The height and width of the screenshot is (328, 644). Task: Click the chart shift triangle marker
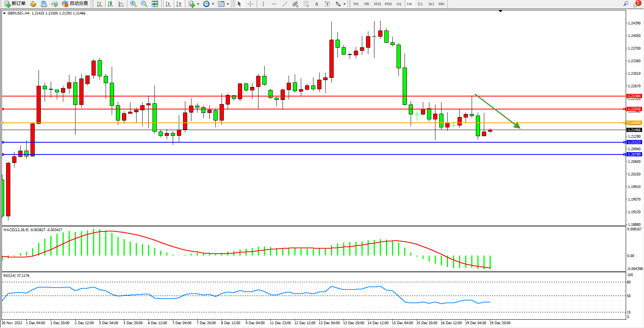(500, 11)
